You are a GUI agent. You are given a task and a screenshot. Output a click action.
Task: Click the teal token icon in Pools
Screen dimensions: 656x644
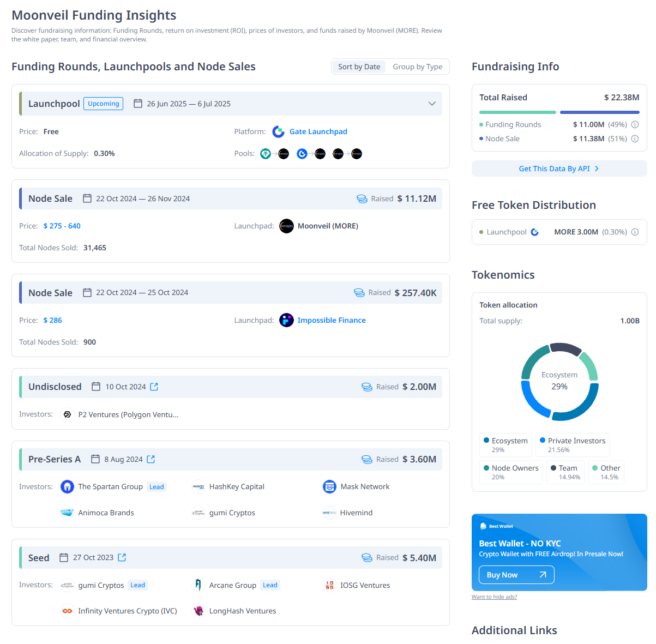point(266,154)
